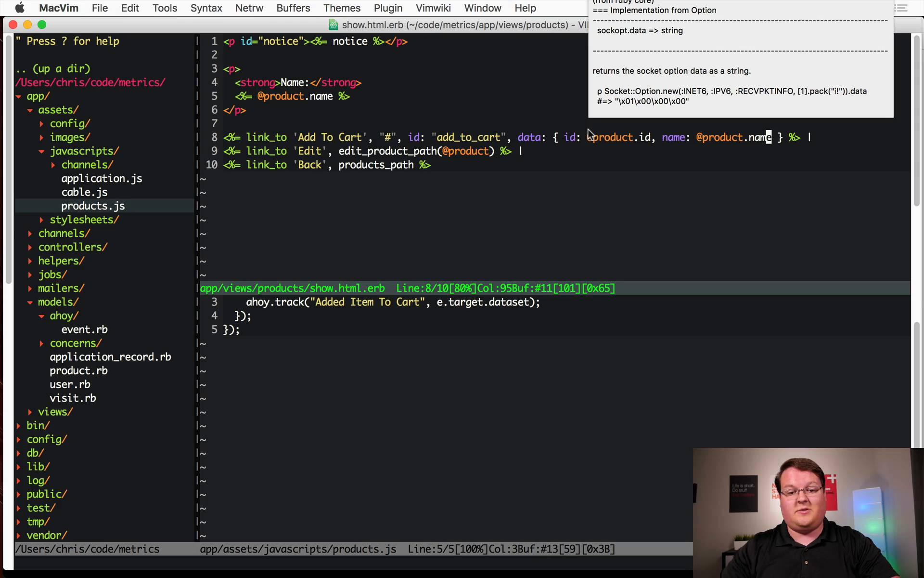The image size is (924, 578).
Task: Click the 'Press ? for help' line
Action: tap(67, 41)
